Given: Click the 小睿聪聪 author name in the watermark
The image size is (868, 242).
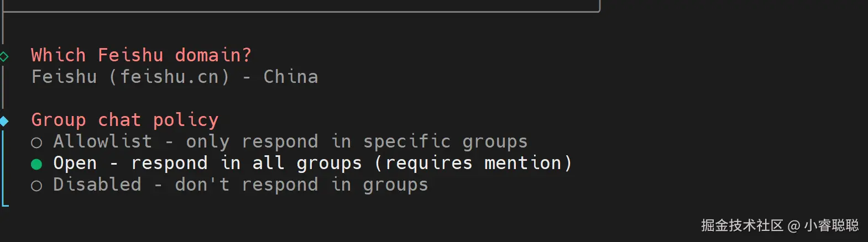Looking at the screenshot, I should [831, 225].
